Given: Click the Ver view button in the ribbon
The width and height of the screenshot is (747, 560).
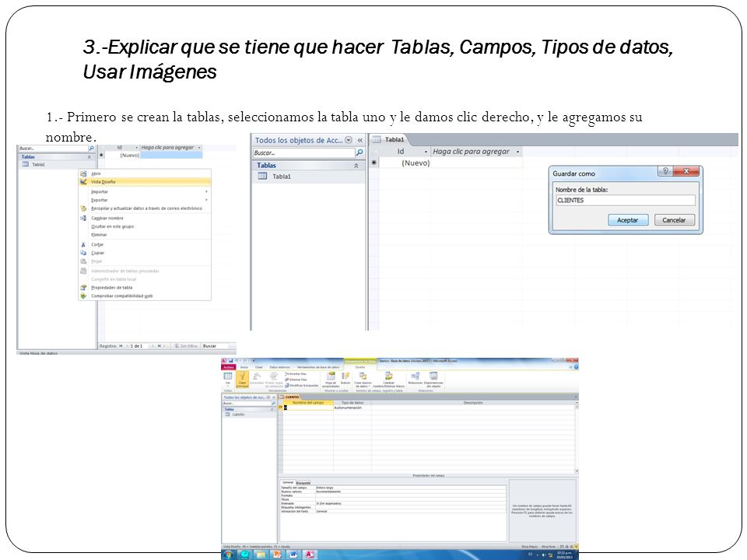Looking at the screenshot, I should (228, 380).
